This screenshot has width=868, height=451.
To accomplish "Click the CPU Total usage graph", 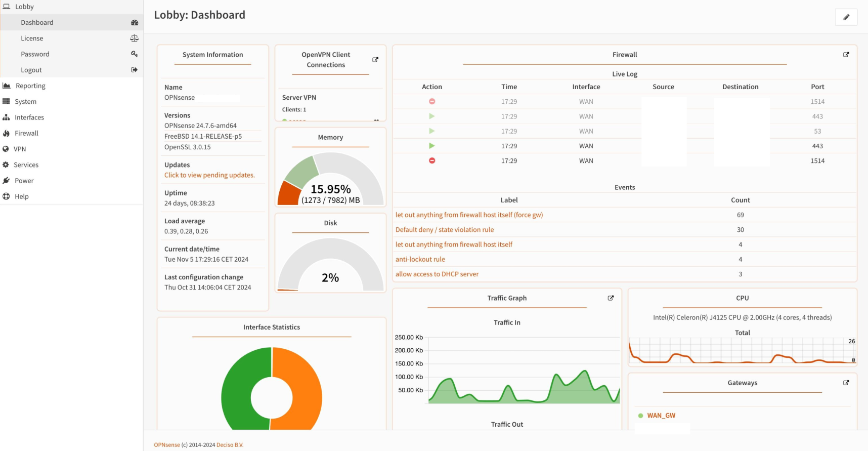I will point(742,351).
